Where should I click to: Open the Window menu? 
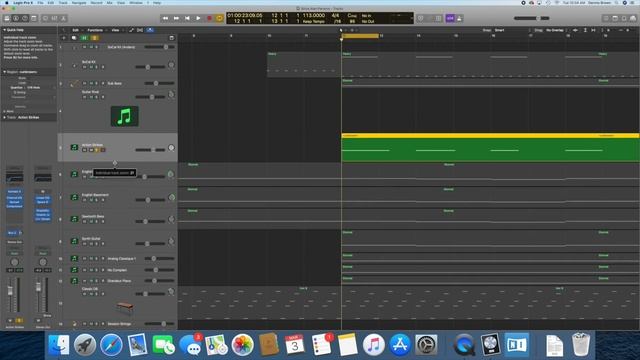click(x=136, y=3)
